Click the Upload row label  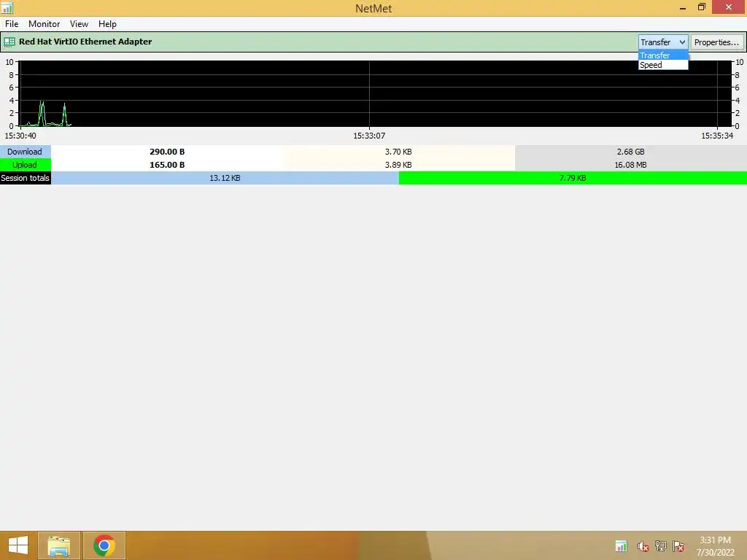point(25,165)
